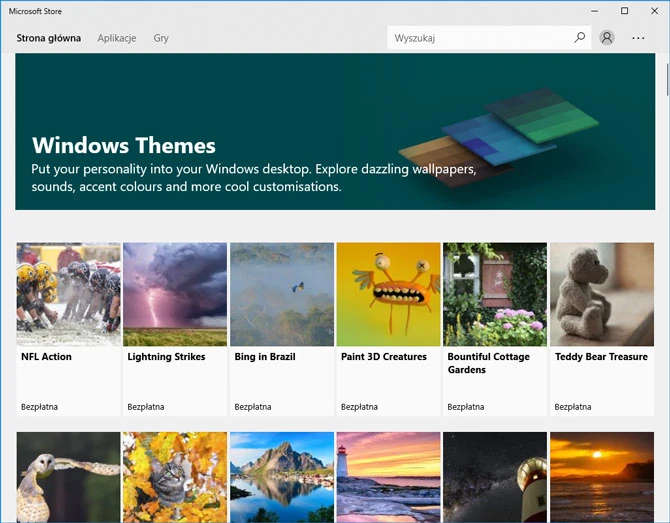Select Teddy Bear Treasure theme
This screenshot has width=670, height=523.
(601, 294)
